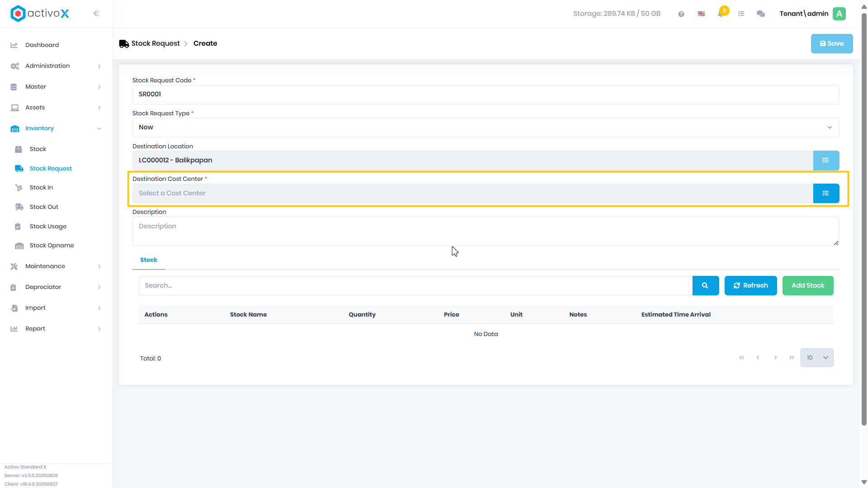Expand the Maintenance menu chevron
Image resolution: width=868 pixels, height=488 pixels.
99,267
